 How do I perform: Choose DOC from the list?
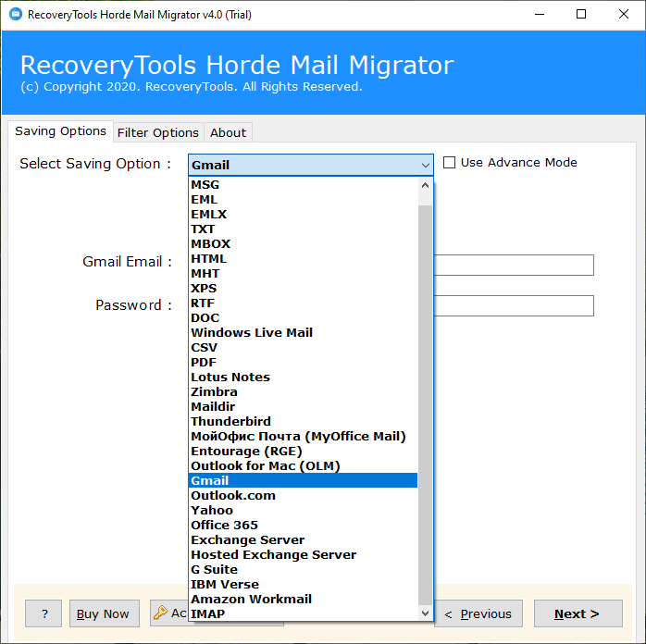304,318
